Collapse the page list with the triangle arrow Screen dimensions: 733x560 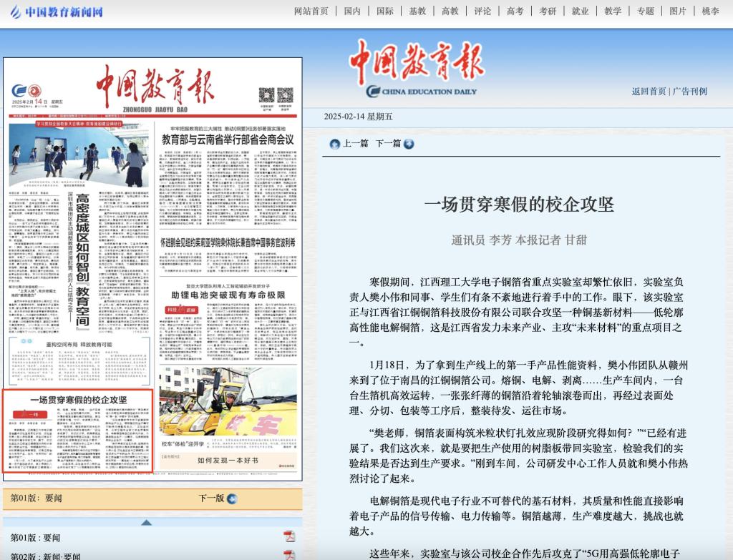tap(146, 522)
